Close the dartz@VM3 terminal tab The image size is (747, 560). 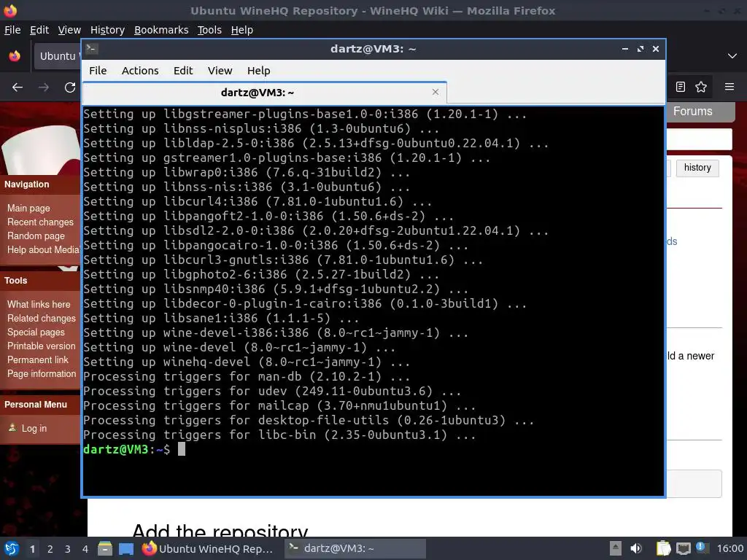click(436, 92)
